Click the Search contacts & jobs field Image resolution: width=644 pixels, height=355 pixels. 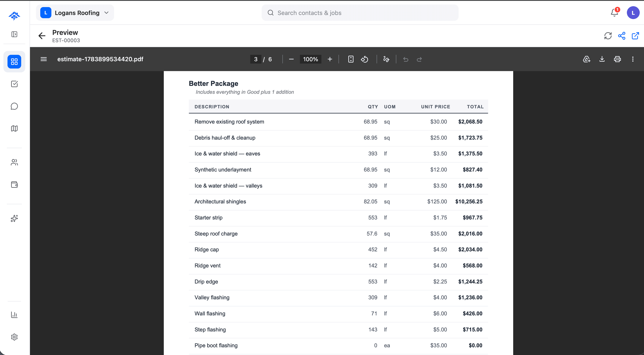tap(360, 13)
